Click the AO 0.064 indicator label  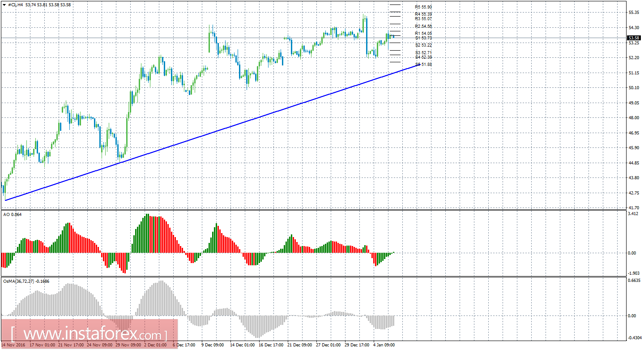tap(12, 214)
